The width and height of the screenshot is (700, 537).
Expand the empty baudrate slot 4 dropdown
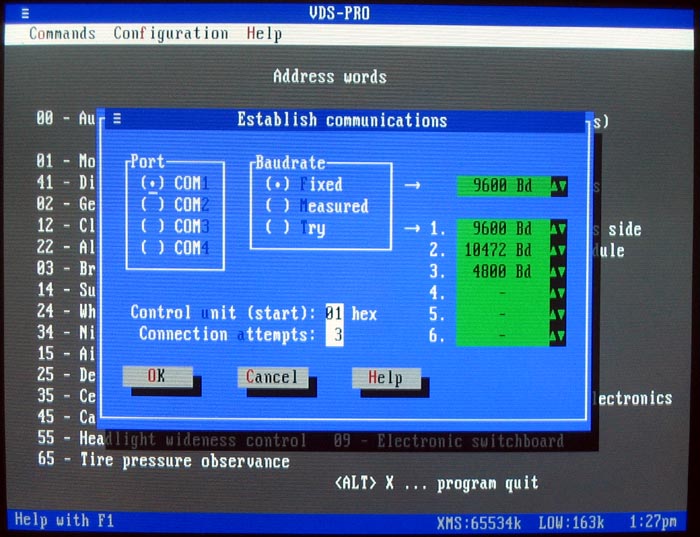558,294
